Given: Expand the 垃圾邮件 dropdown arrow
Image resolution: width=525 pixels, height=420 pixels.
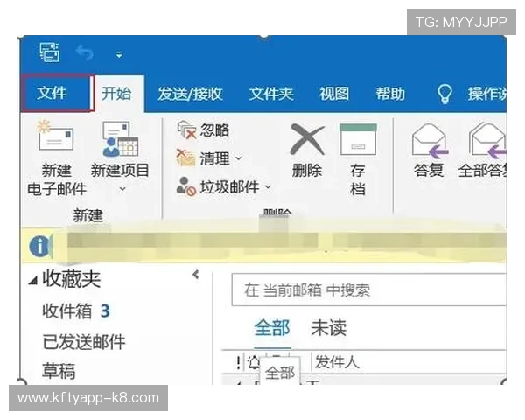Looking at the screenshot, I should pyautogui.click(x=268, y=187).
